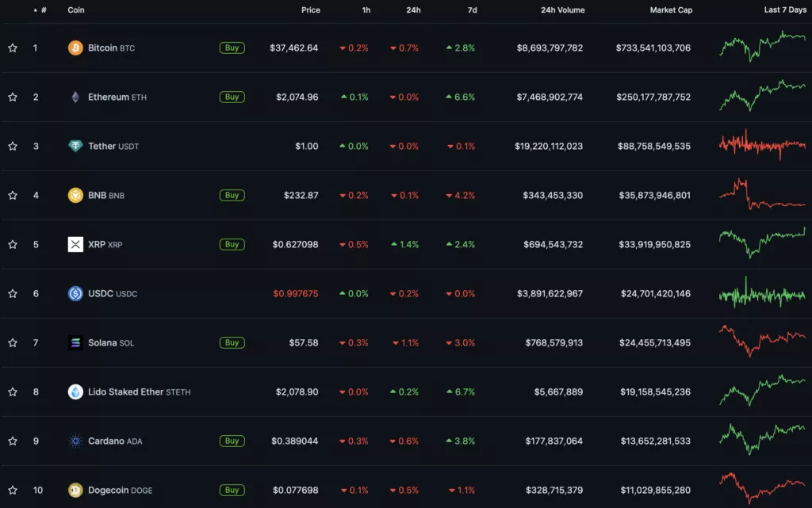Viewport: 812px width, 508px height.
Task: Click the Bitcoin coin logo icon
Action: click(75, 48)
